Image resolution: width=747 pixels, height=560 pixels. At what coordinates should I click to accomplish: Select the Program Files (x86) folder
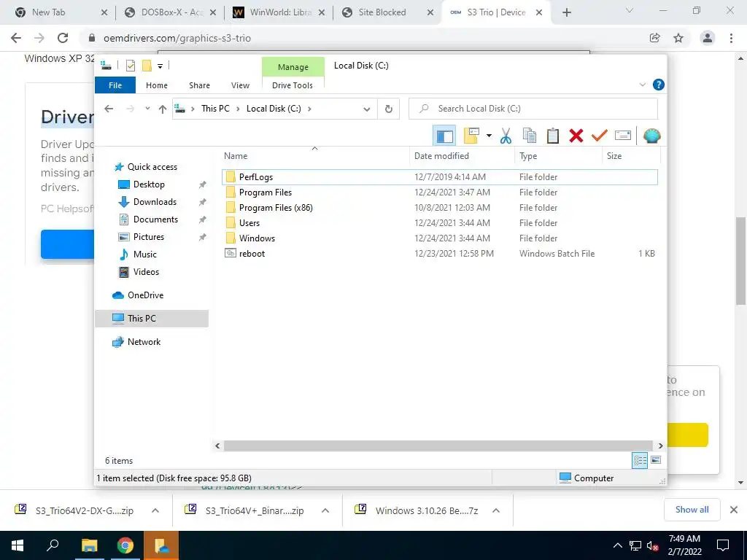pos(440,208)
